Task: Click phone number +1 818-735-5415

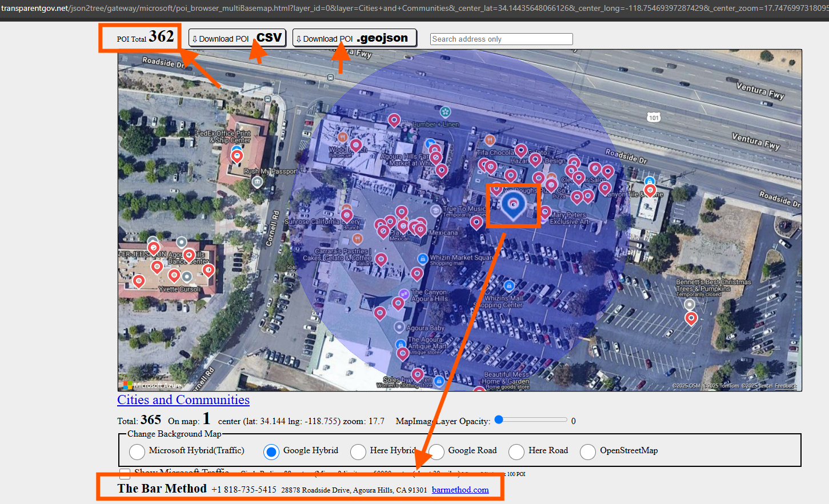Action: (244, 490)
